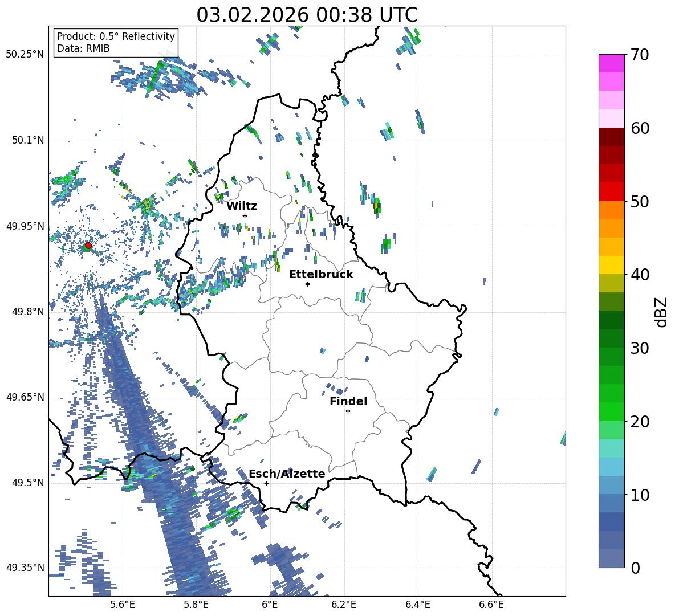Click the colorbar tick label 0
This screenshot has height=616, width=675.
tap(635, 568)
